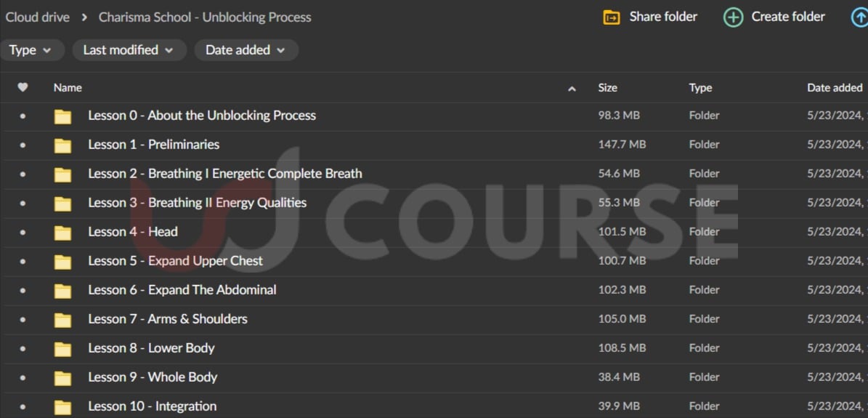Click folder icon for Lesson 4 - Head
The width and height of the screenshot is (868, 418).
click(x=63, y=233)
